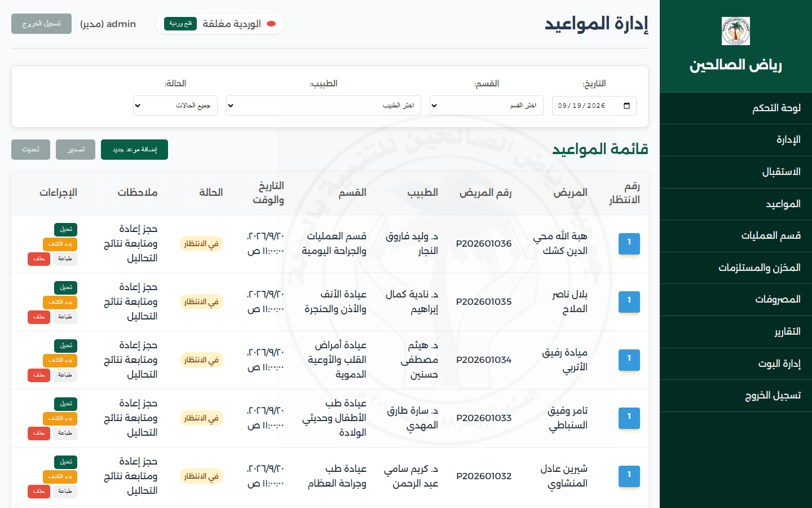812x508 pixels.
Task: Click تعديل for patient P202601035
Action: click(x=66, y=287)
